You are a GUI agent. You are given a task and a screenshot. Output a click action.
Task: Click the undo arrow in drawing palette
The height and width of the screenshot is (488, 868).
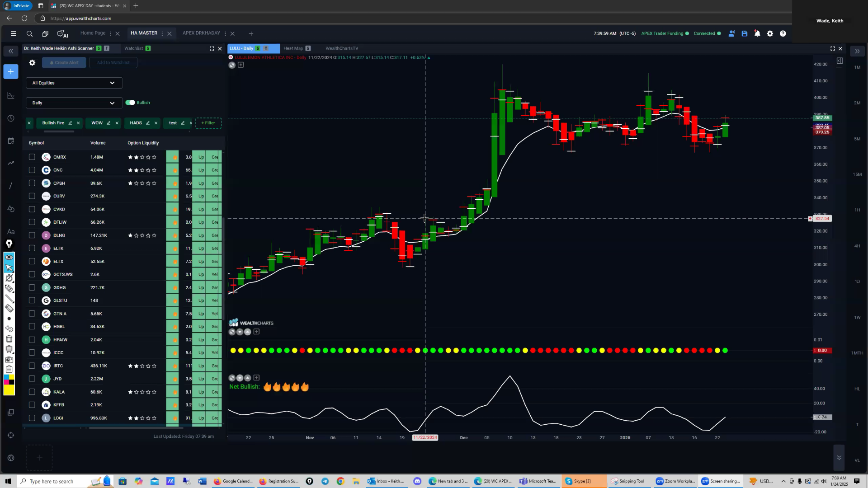(9, 328)
